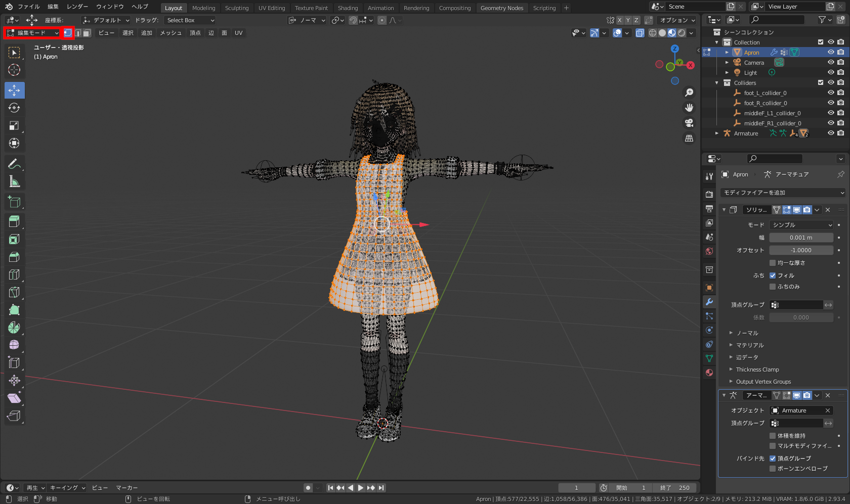Screen dimensions: 850x504
Task: Select the Rotate tool
Action: click(14, 108)
